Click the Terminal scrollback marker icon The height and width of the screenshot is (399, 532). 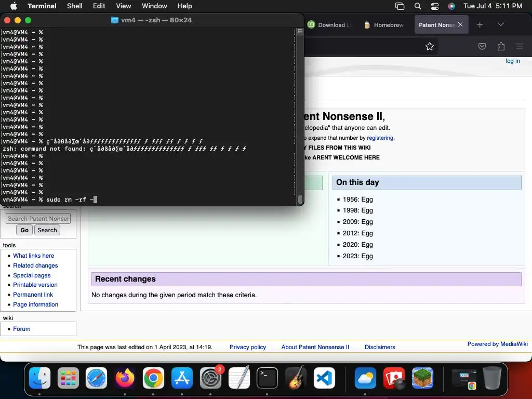(300, 32)
